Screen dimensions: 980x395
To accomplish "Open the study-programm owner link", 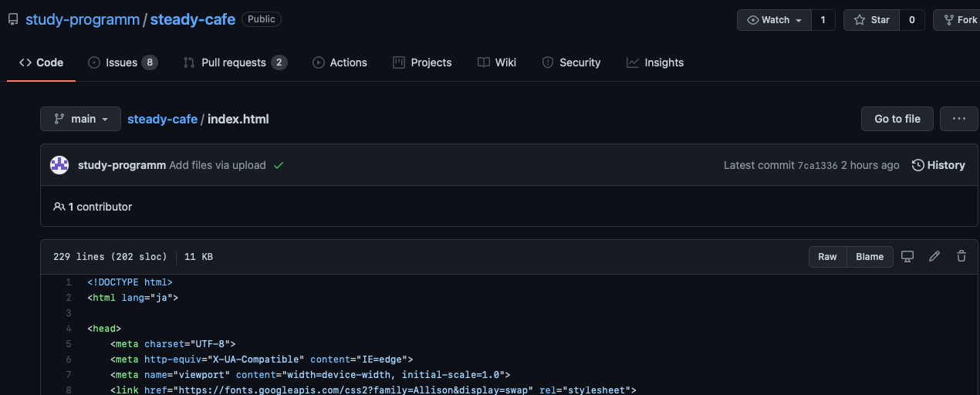I will coord(83,19).
